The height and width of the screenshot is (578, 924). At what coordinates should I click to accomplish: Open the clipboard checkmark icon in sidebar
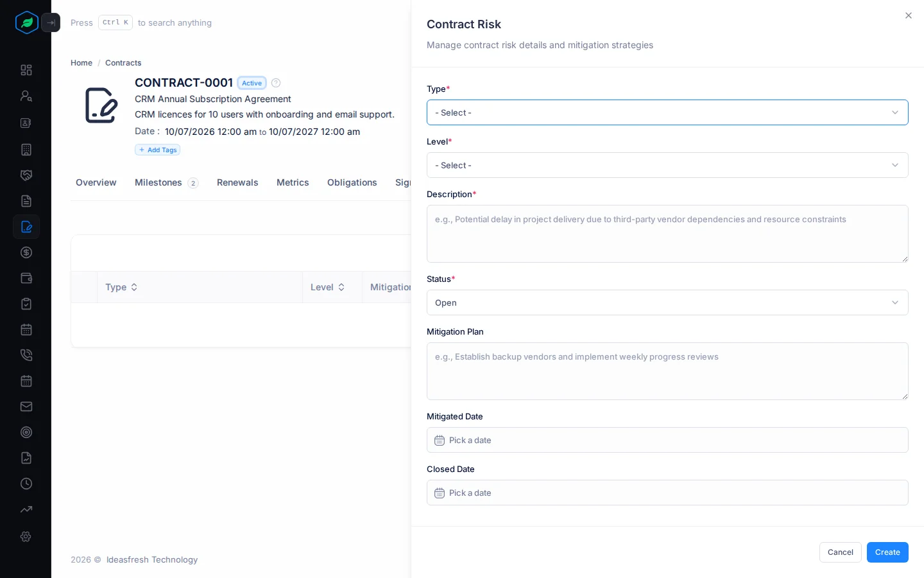pyautogui.click(x=26, y=304)
